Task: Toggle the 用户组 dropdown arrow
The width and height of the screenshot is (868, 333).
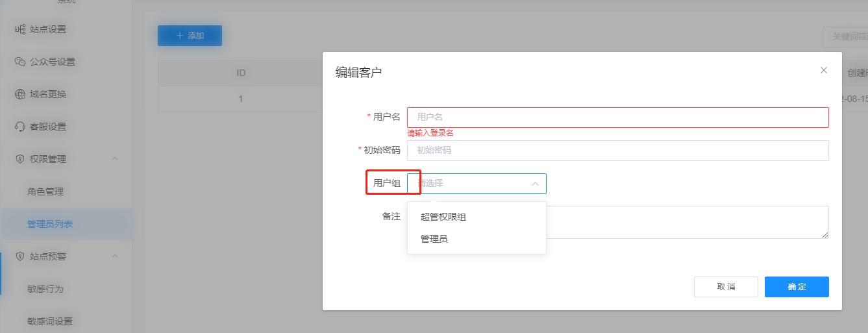Action: pyautogui.click(x=535, y=184)
